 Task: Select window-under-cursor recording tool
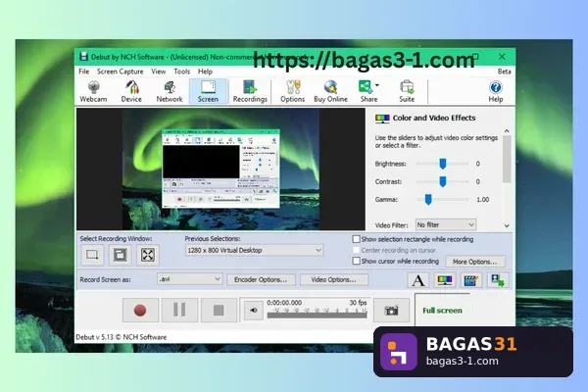click(120, 255)
